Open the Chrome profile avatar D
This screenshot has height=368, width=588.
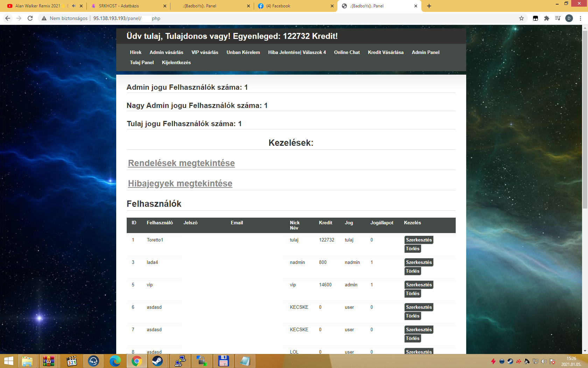click(x=569, y=18)
